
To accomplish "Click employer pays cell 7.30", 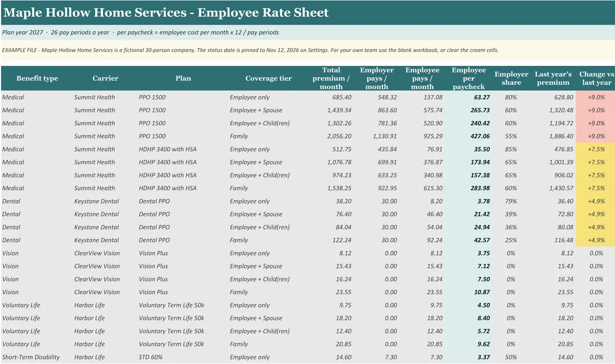I will tap(391, 357).
